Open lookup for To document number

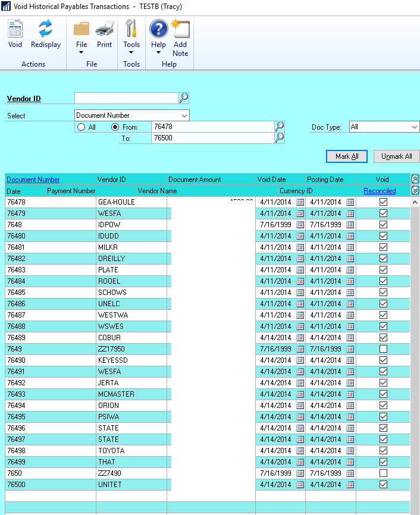[280, 138]
